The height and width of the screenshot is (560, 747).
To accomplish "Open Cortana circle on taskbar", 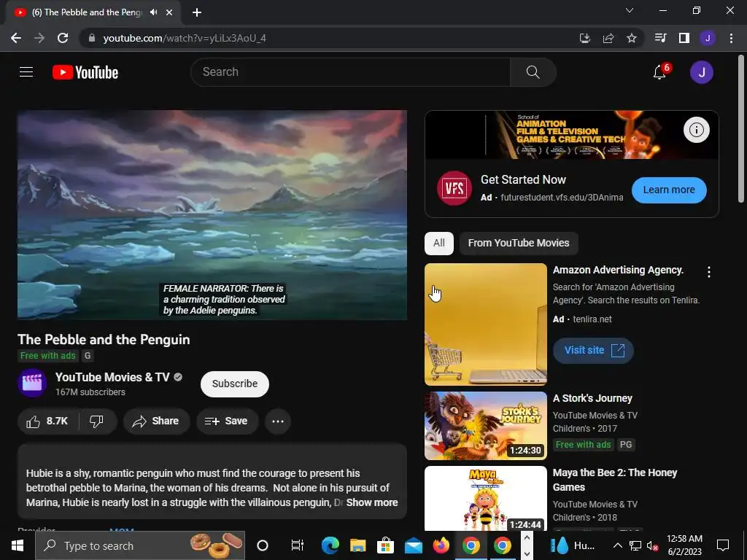I will (x=263, y=545).
